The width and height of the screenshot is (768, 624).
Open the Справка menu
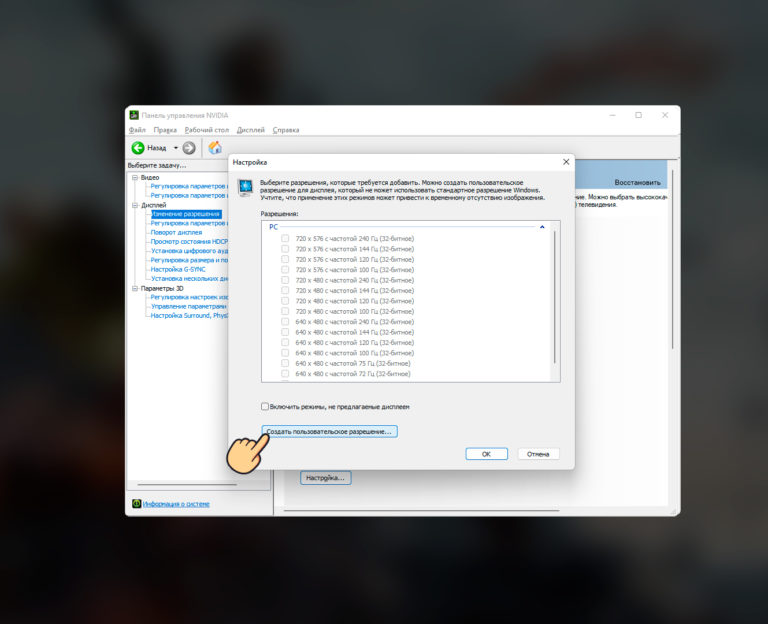click(286, 130)
